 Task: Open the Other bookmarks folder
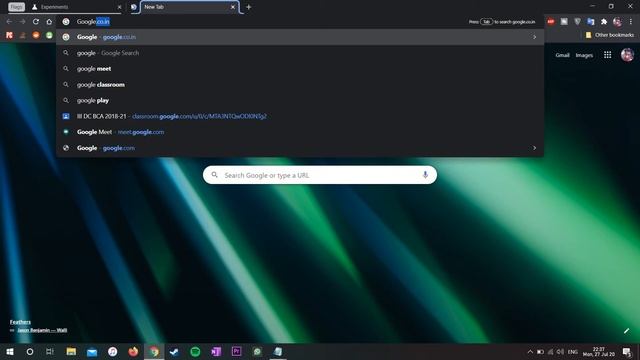[x=610, y=35]
